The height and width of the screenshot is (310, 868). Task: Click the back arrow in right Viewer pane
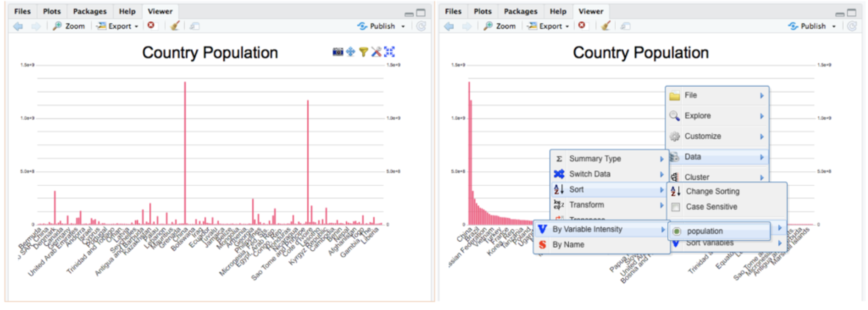click(x=449, y=26)
